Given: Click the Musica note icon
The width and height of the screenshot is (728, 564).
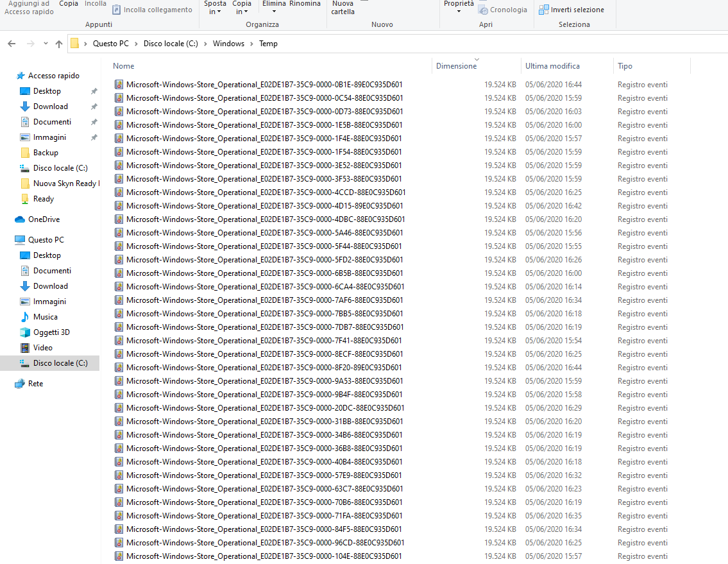Looking at the screenshot, I should tap(25, 317).
